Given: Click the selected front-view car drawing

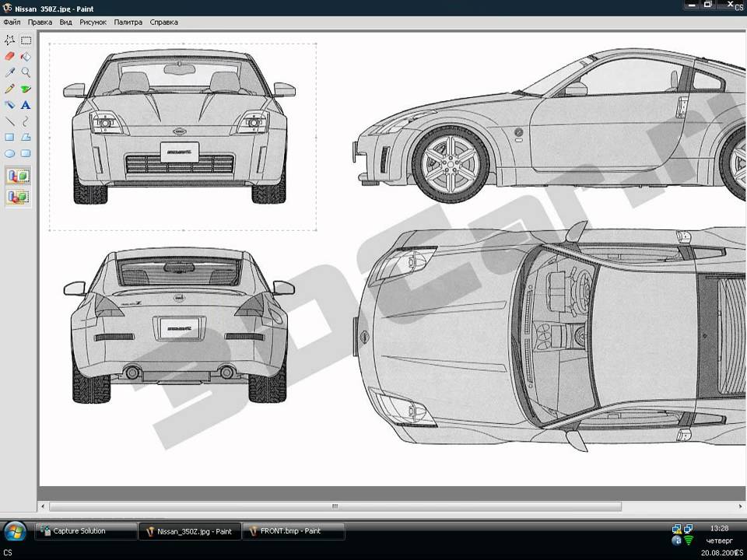Looking at the screenshot, I should click(179, 128).
